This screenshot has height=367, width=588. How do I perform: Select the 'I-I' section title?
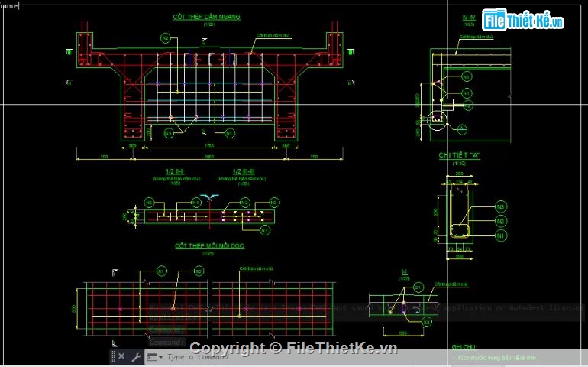pos(404,271)
